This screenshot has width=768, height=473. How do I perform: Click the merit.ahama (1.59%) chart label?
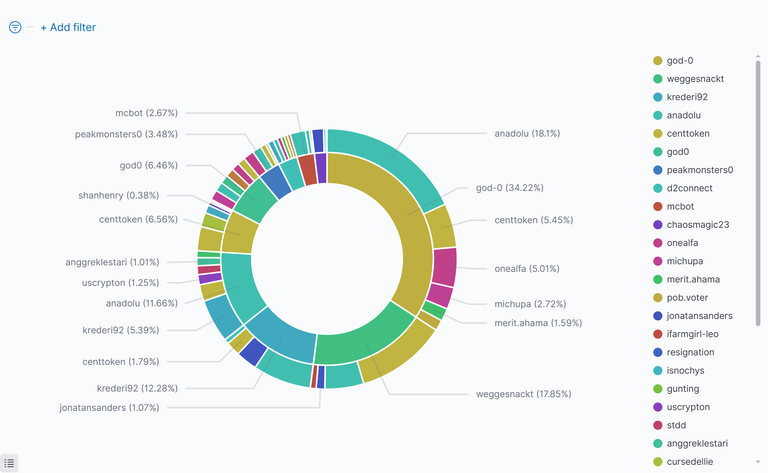(x=538, y=323)
